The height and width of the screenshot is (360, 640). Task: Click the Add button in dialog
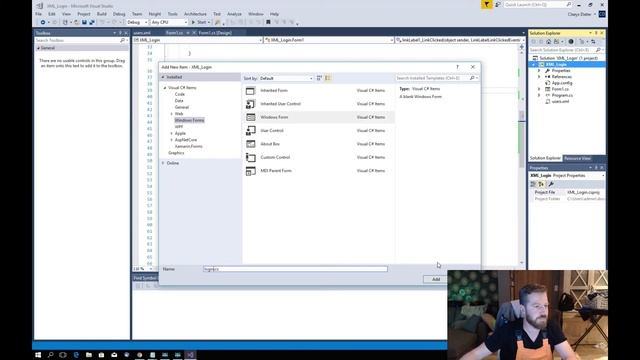pos(436,279)
